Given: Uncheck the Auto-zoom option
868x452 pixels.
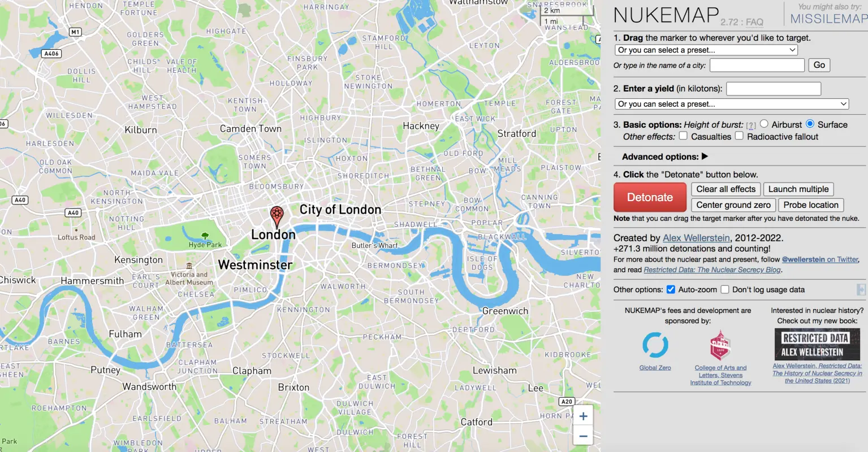Looking at the screenshot, I should coord(671,289).
